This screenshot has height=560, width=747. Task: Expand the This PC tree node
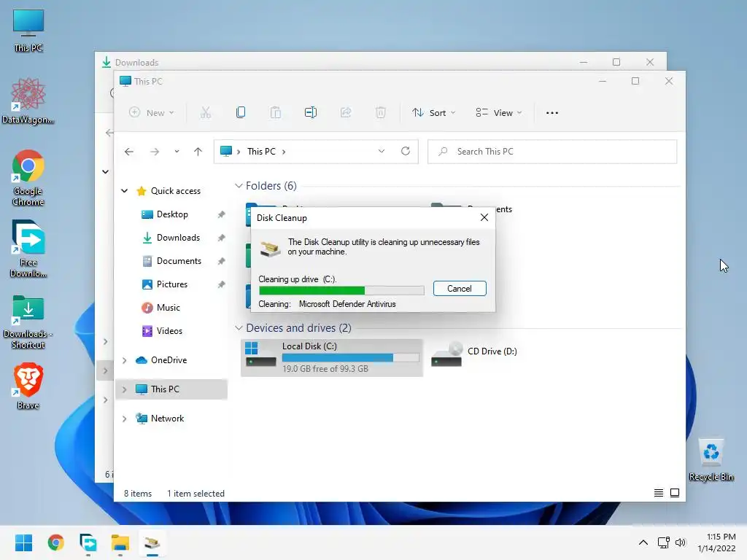[124, 389]
